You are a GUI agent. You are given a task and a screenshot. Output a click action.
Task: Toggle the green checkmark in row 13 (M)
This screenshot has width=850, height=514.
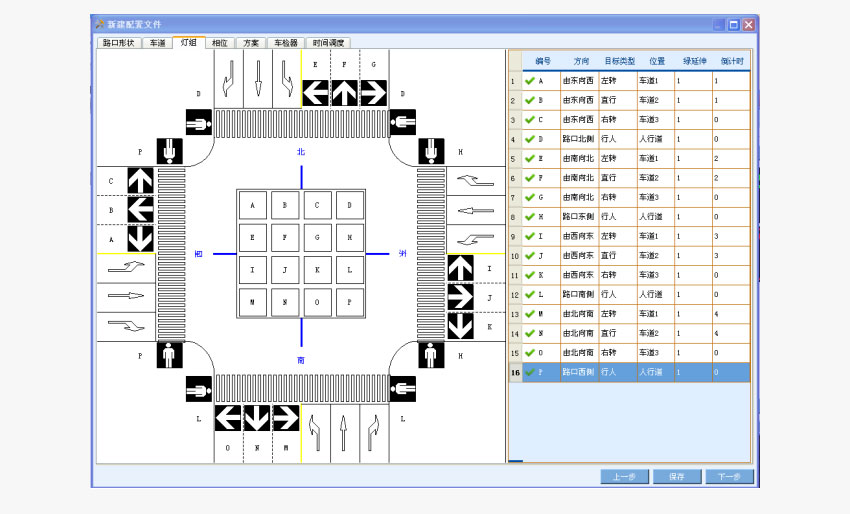click(530, 313)
